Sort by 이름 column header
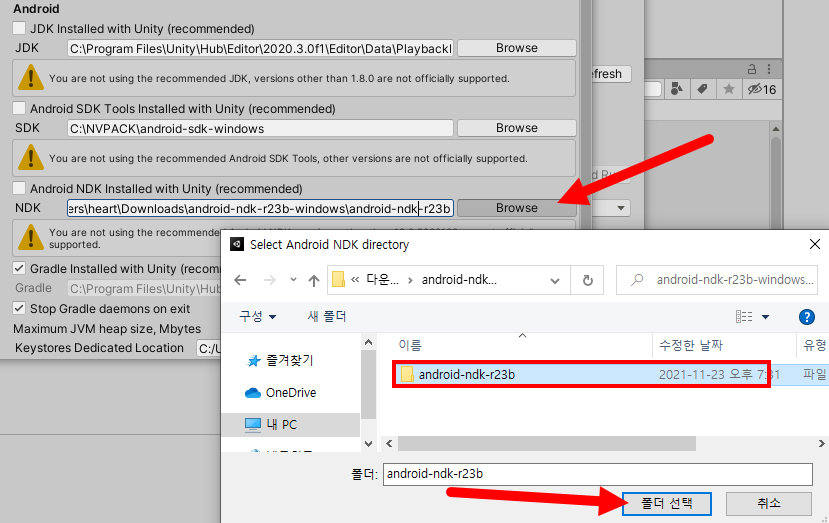Screen dimensions: 829x523 coord(410,345)
